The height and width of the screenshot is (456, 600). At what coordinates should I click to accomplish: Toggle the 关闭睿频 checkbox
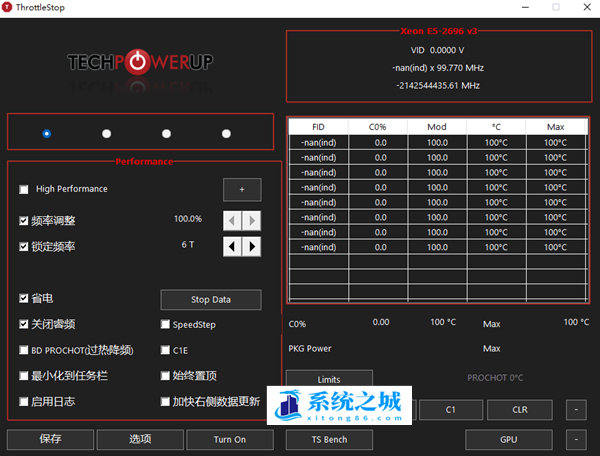[24, 324]
